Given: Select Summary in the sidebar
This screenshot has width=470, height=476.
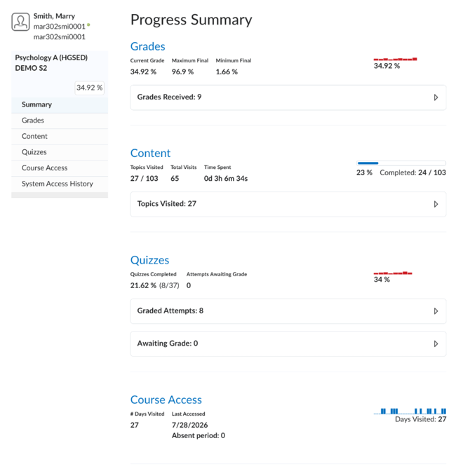Looking at the screenshot, I should [x=60, y=104].
